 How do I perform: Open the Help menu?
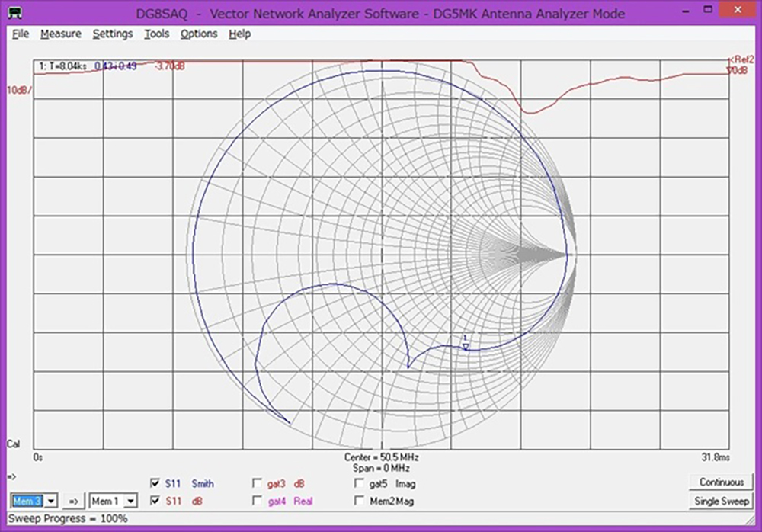239,34
